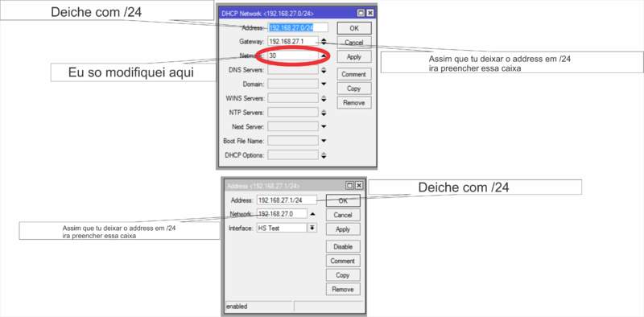644x317 pixels.
Task: Select the Boot File Name field
Action: [293, 141]
